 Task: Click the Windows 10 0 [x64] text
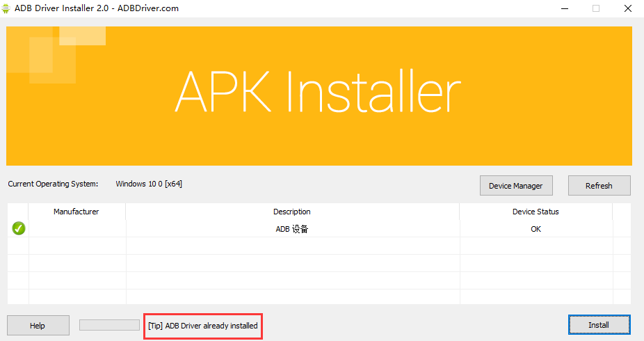tap(149, 184)
